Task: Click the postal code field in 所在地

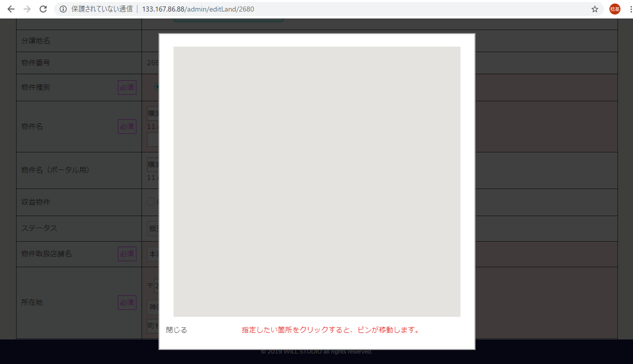Action: pos(156,286)
